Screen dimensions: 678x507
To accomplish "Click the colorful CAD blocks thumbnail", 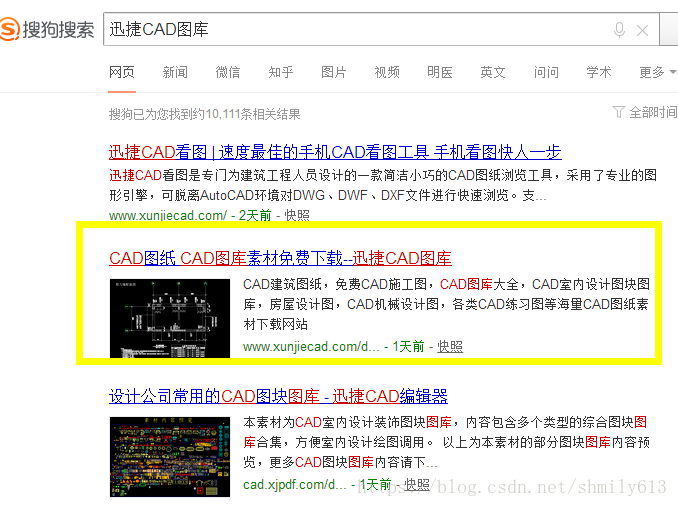I will (170, 456).
